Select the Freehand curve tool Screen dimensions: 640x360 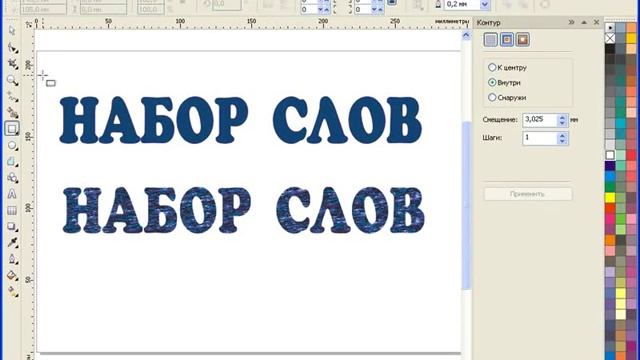pyautogui.click(x=12, y=96)
